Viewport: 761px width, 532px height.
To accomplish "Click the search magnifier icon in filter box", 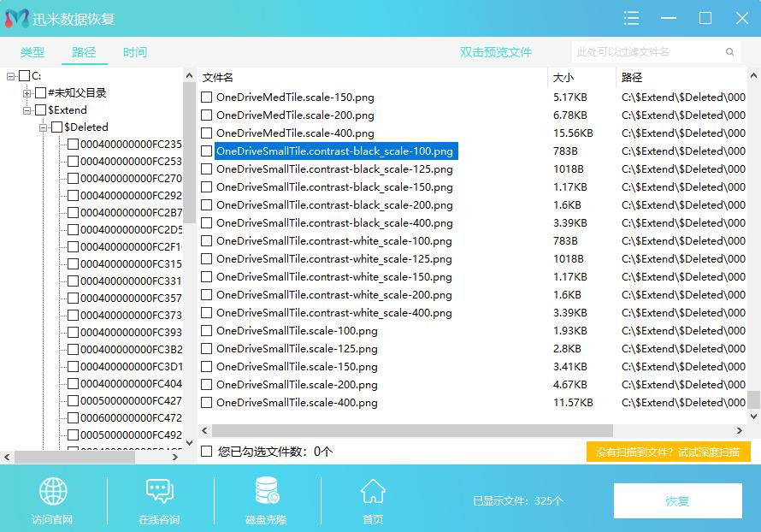I will click(729, 52).
